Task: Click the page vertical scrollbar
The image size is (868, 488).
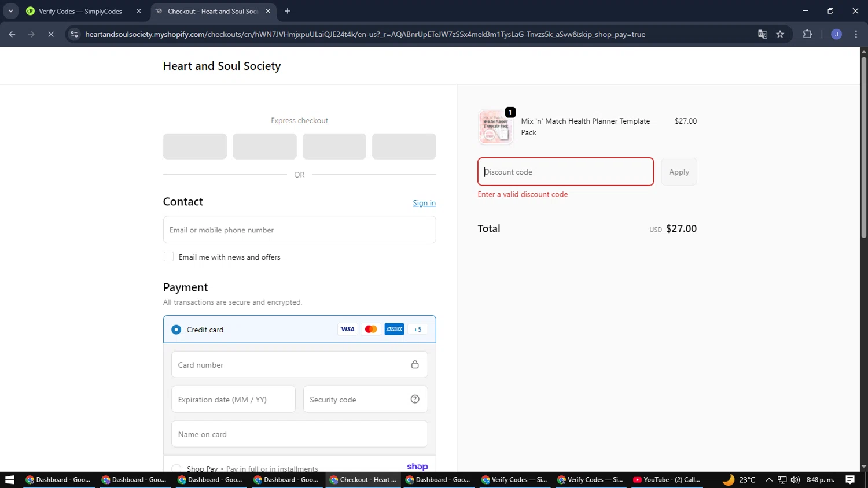Action: (x=863, y=147)
